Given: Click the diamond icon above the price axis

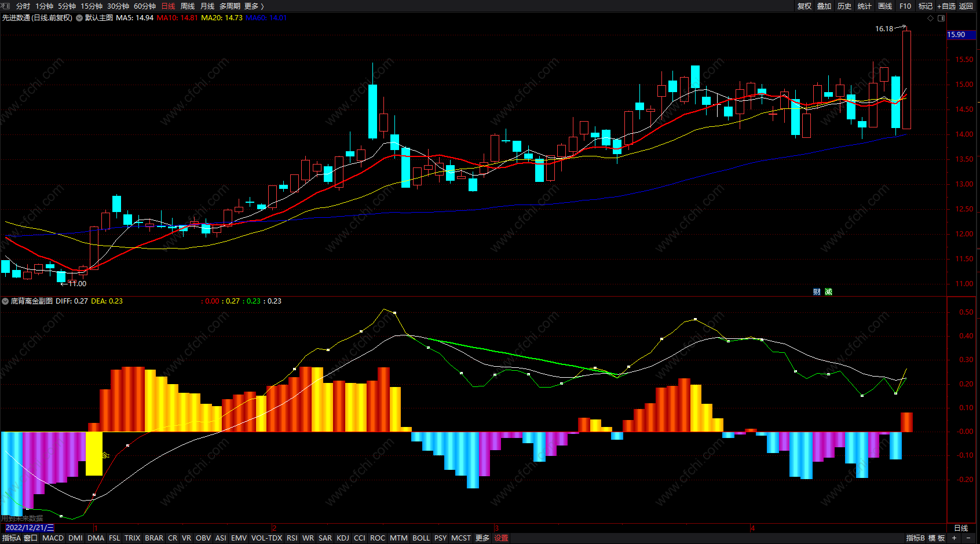Looking at the screenshot, I should click(x=931, y=18).
